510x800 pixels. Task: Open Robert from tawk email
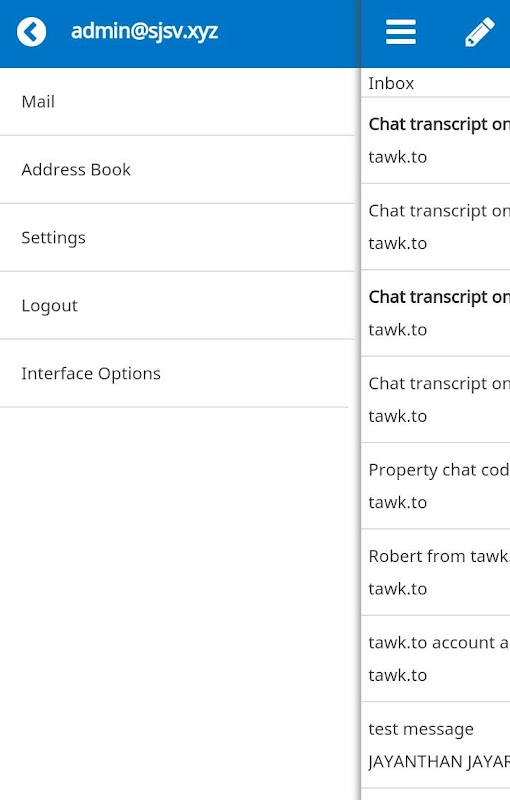coord(436,571)
